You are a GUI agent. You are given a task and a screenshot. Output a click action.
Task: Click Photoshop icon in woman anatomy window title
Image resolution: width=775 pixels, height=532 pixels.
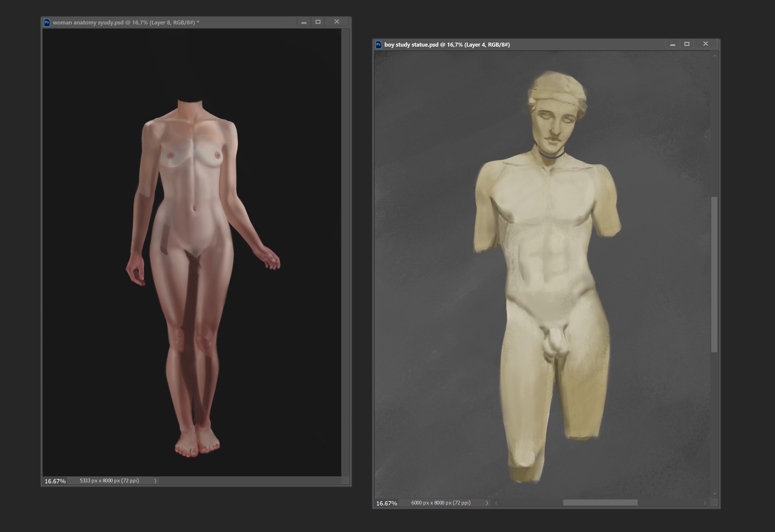tap(47, 22)
